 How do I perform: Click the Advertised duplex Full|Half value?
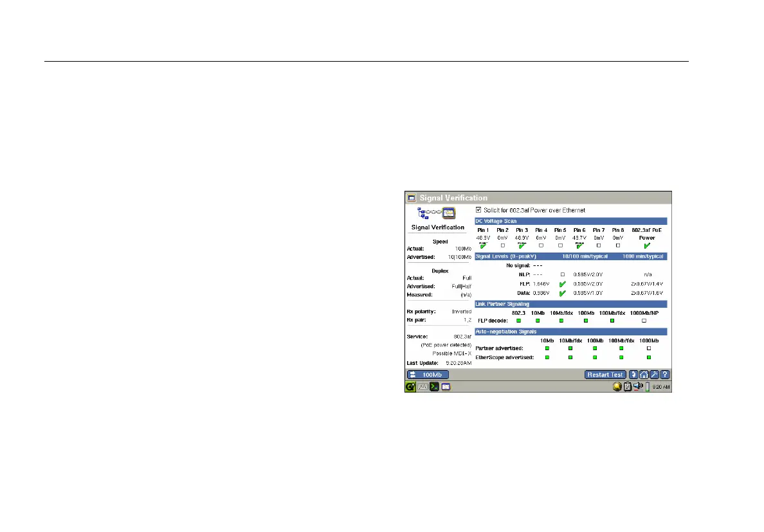pos(461,287)
